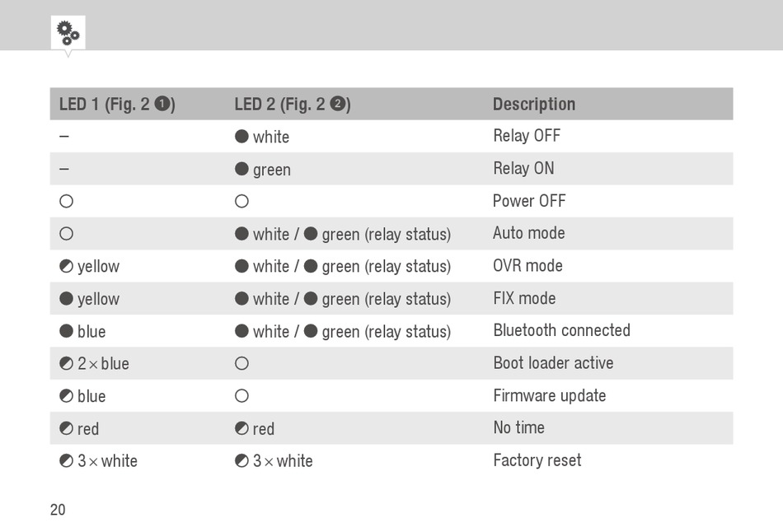The image size is (783, 532).
Task: Click the Firmware update description text
Action: [x=550, y=396]
